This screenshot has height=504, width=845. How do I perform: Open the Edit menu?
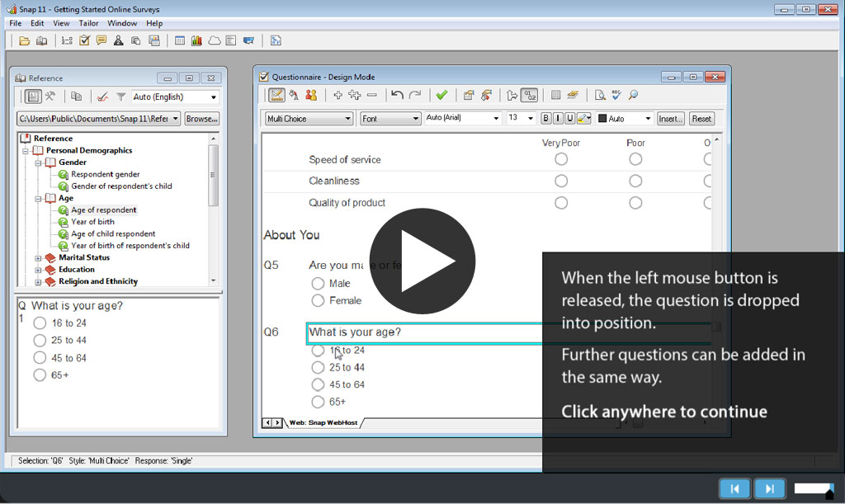37,23
